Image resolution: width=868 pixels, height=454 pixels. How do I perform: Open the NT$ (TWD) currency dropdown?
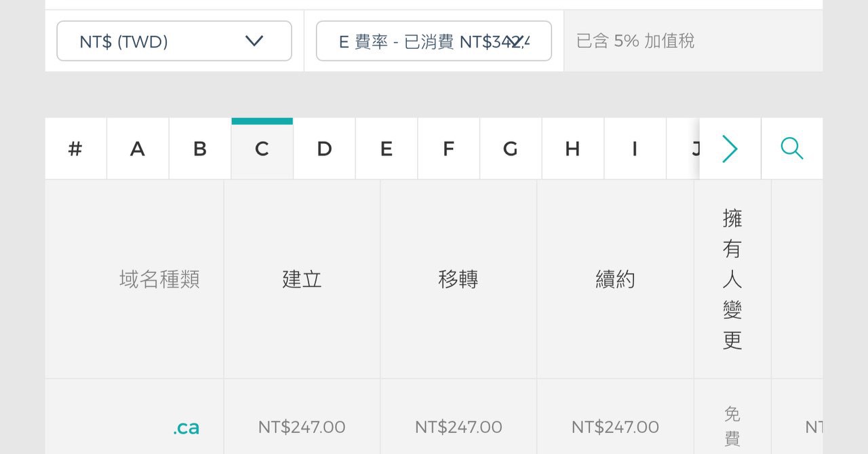tap(174, 41)
